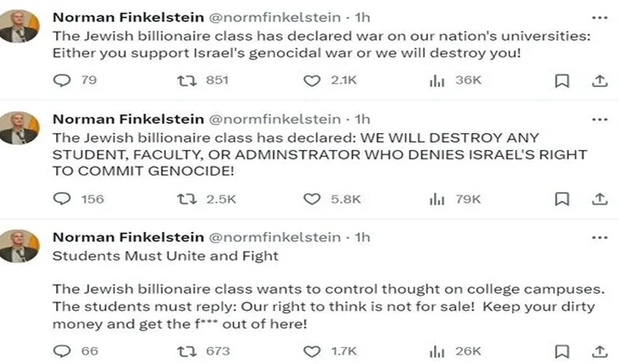Repost the tweet with 2.5K reposts
Screen dimensions: 619x364
(186, 198)
